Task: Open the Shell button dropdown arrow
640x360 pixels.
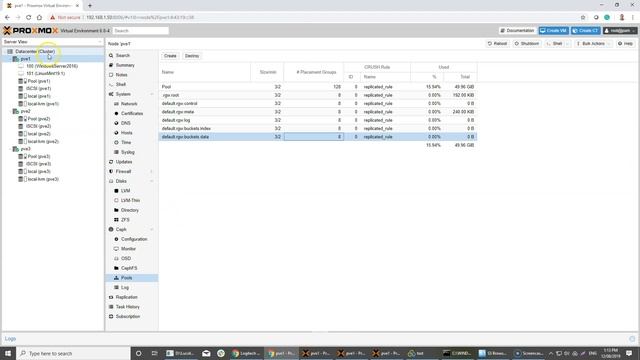Action: 568,44
